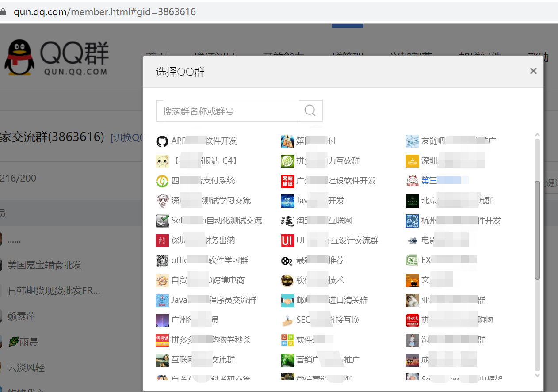Click the padlock icon in the address bar
Image resolution: width=558 pixels, height=392 pixels.
click(3, 11)
